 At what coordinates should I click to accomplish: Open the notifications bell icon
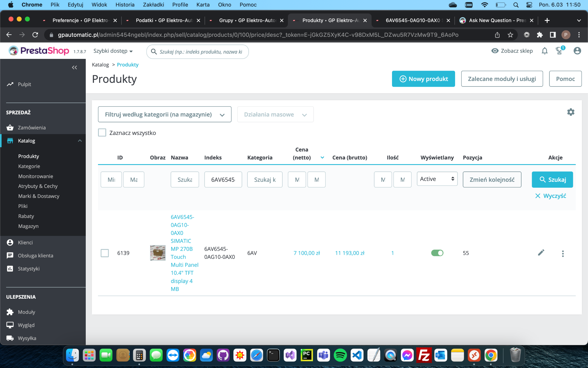[545, 51]
